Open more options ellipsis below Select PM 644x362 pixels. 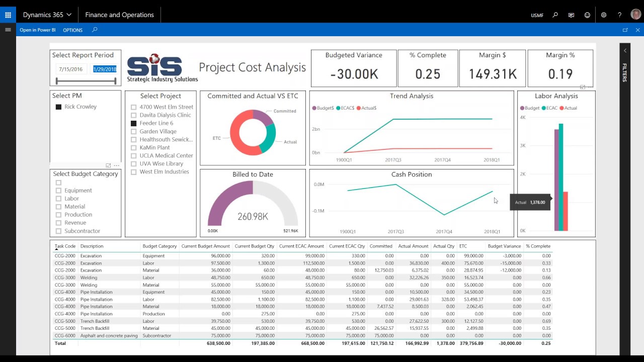click(x=117, y=165)
